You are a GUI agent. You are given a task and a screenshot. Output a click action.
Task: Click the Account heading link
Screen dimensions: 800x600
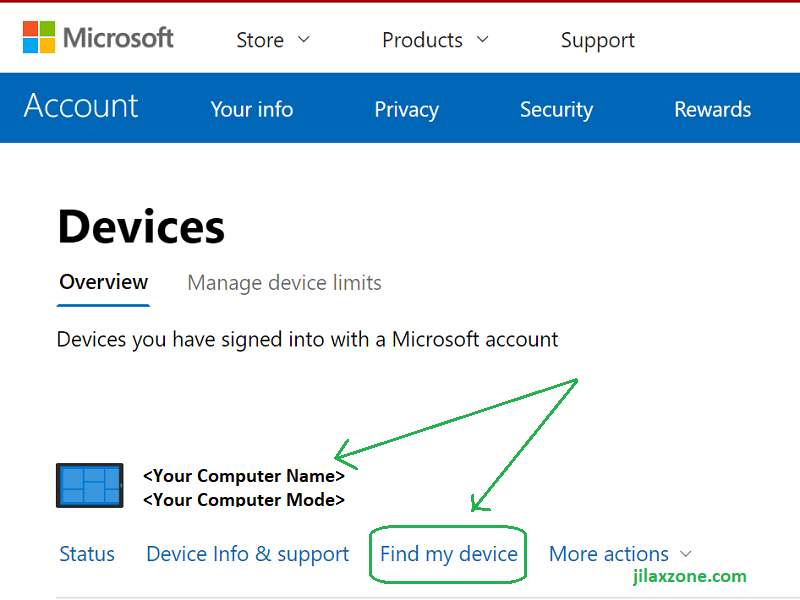pyautogui.click(x=81, y=106)
